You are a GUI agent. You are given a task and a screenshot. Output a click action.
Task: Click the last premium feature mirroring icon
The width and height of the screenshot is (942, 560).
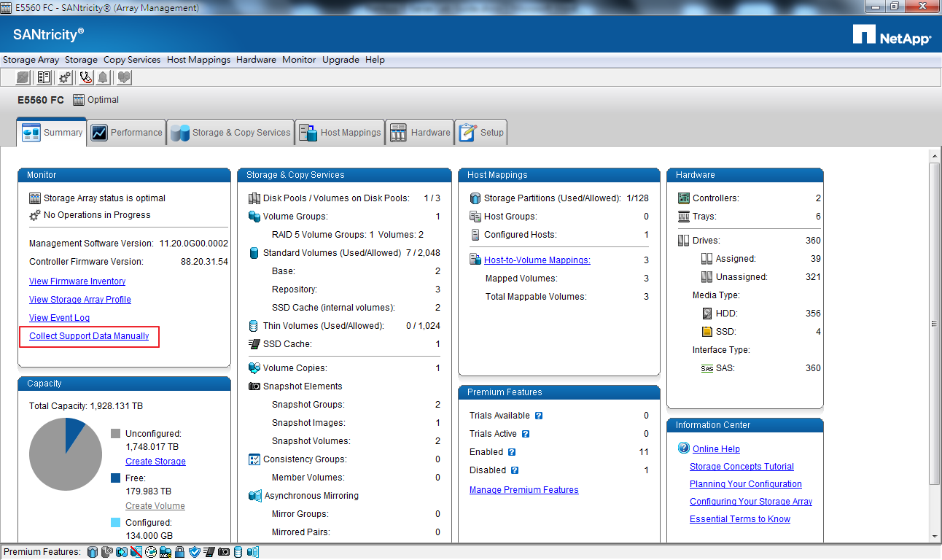click(252, 552)
